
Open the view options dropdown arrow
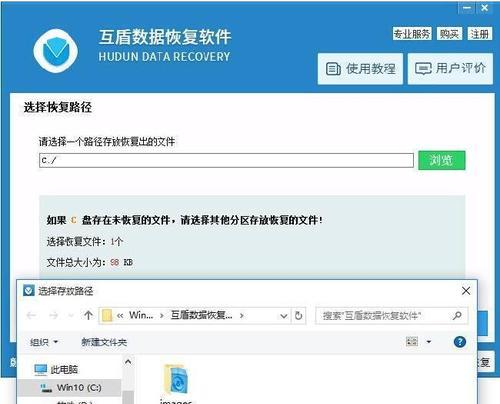(x=429, y=342)
